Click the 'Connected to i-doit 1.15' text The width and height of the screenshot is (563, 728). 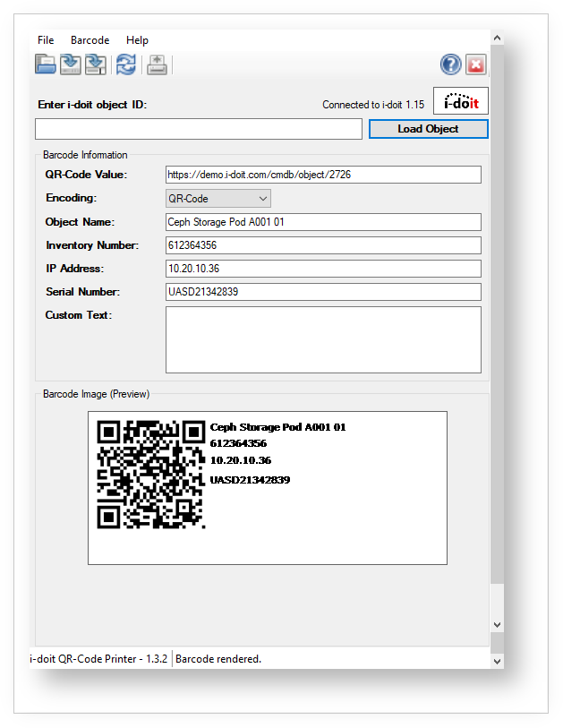point(373,105)
